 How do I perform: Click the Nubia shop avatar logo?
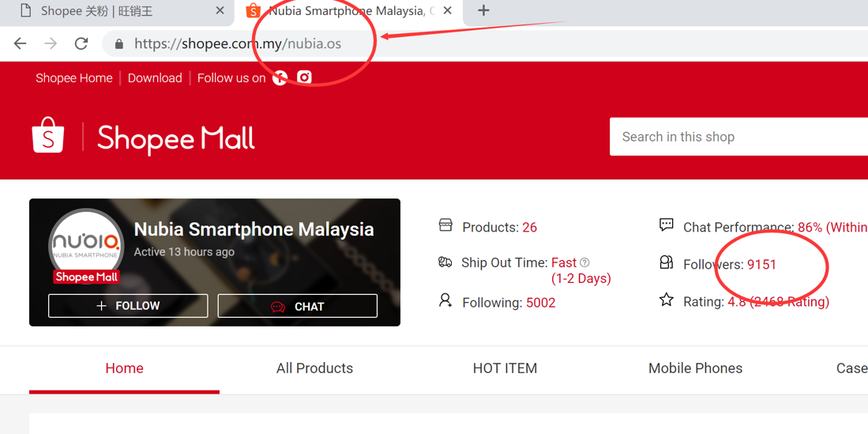pyautogui.click(x=86, y=246)
